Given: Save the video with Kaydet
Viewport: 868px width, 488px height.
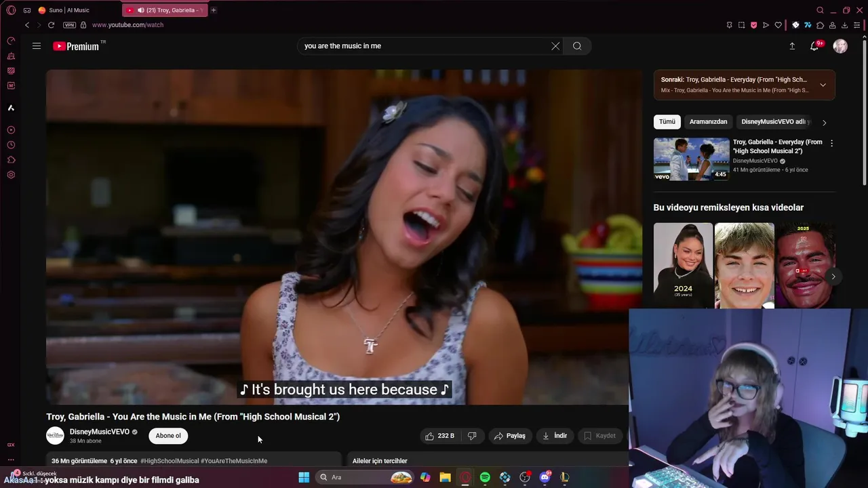Looking at the screenshot, I should click(x=600, y=436).
